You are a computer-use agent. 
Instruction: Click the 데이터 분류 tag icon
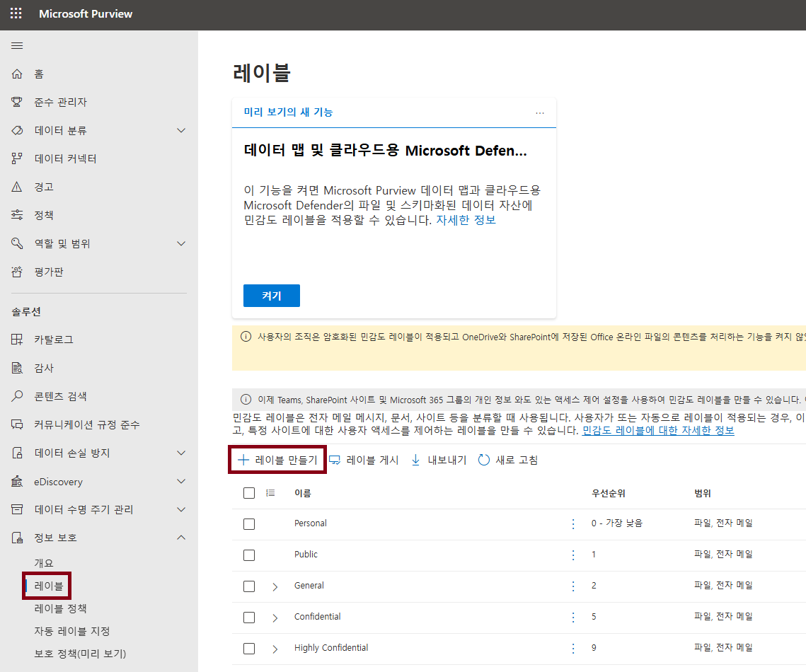tap(17, 130)
